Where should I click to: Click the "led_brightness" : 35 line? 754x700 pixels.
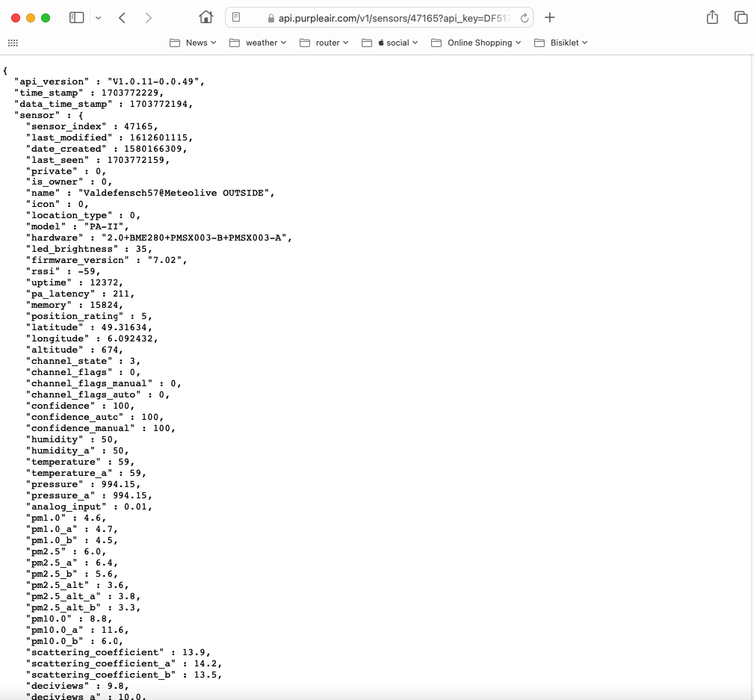[89, 249]
